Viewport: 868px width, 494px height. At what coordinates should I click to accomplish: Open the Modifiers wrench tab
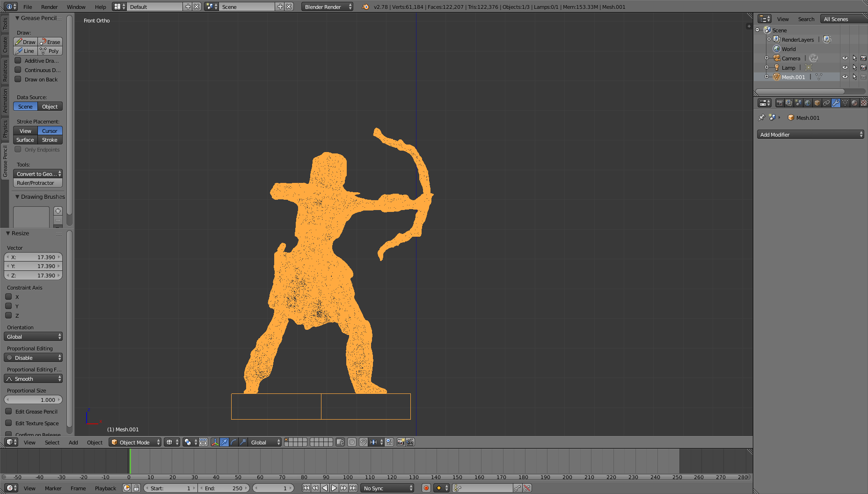pos(836,103)
